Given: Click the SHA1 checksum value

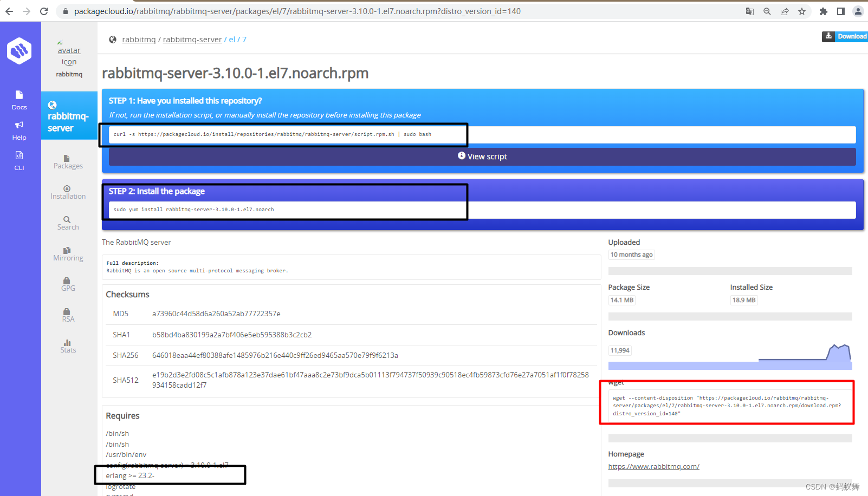Looking at the screenshot, I should point(232,335).
